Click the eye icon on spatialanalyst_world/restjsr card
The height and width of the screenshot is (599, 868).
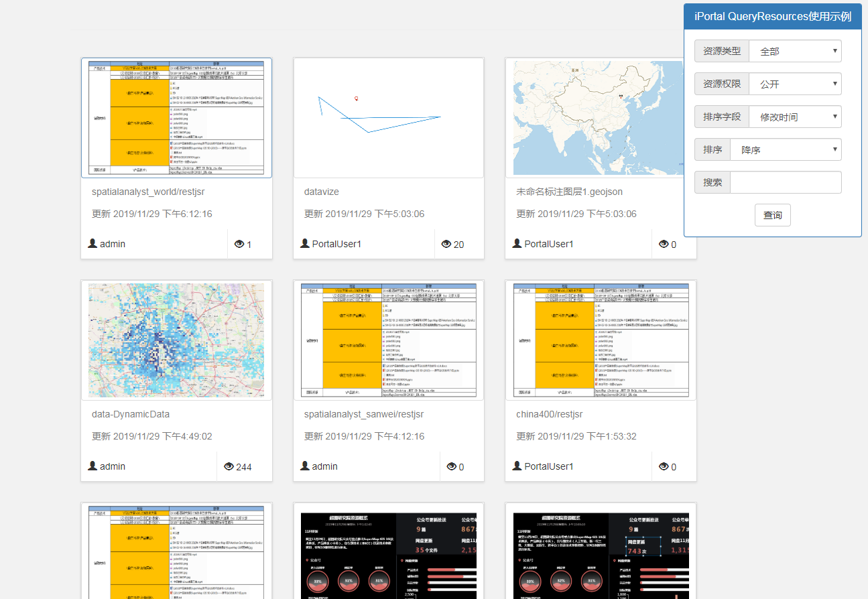pos(239,245)
